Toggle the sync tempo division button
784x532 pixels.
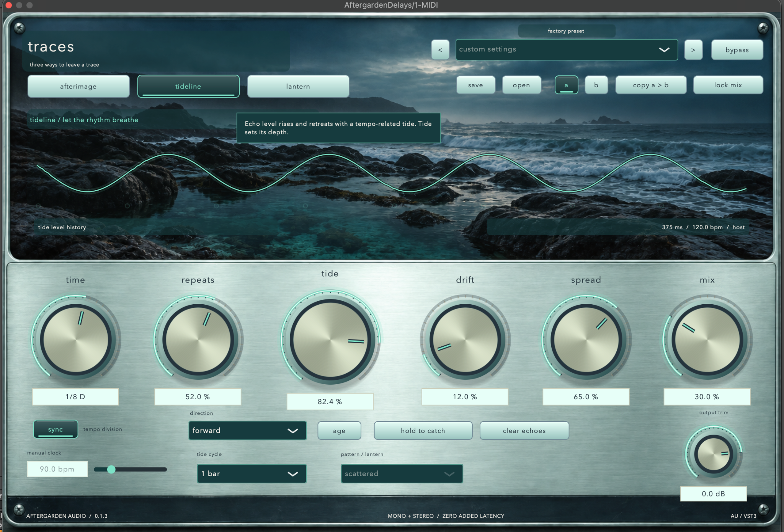[x=56, y=429]
